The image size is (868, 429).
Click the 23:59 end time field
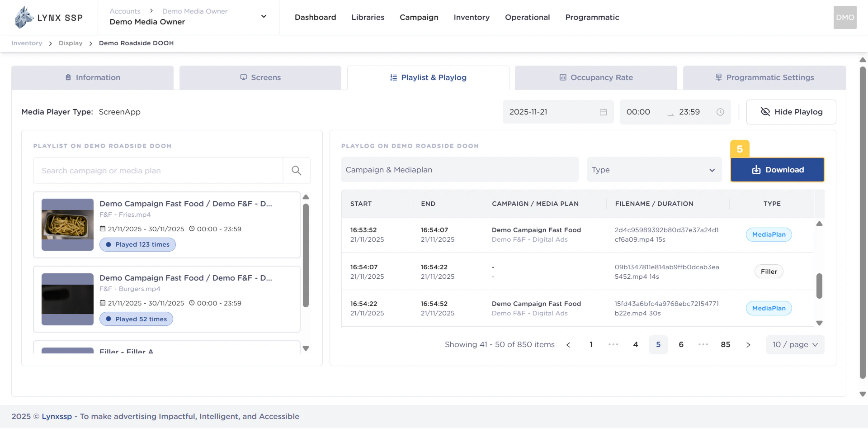click(689, 112)
